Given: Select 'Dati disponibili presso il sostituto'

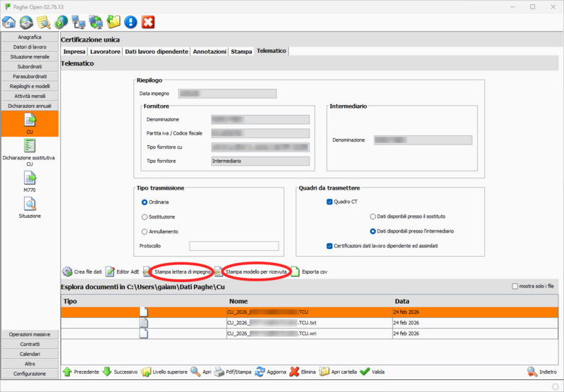Looking at the screenshot, I should 374,216.
